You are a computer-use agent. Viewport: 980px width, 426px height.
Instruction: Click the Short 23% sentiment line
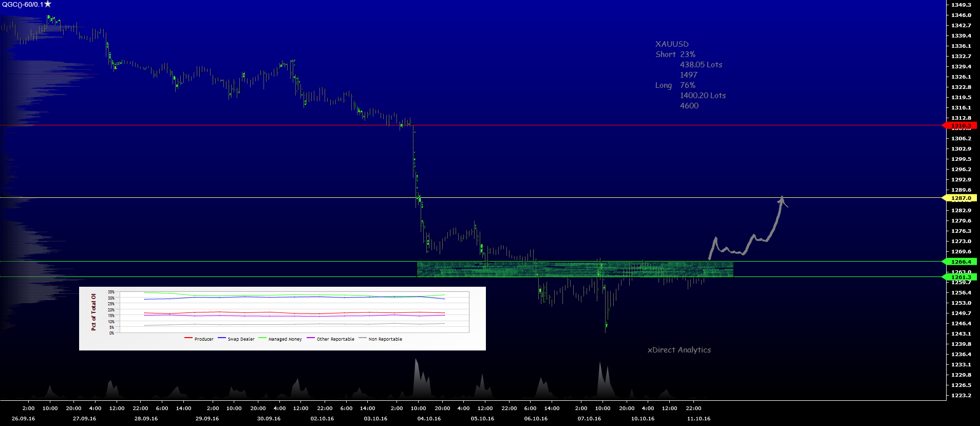click(x=675, y=54)
